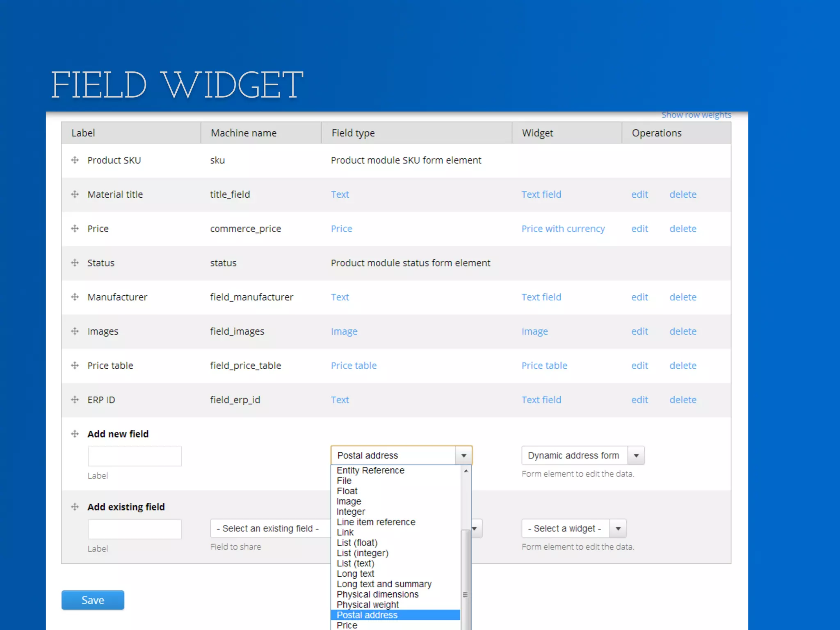This screenshot has width=840, height=630.
Task: Grab the drag handle for Price row
Action: coord(75,228)
